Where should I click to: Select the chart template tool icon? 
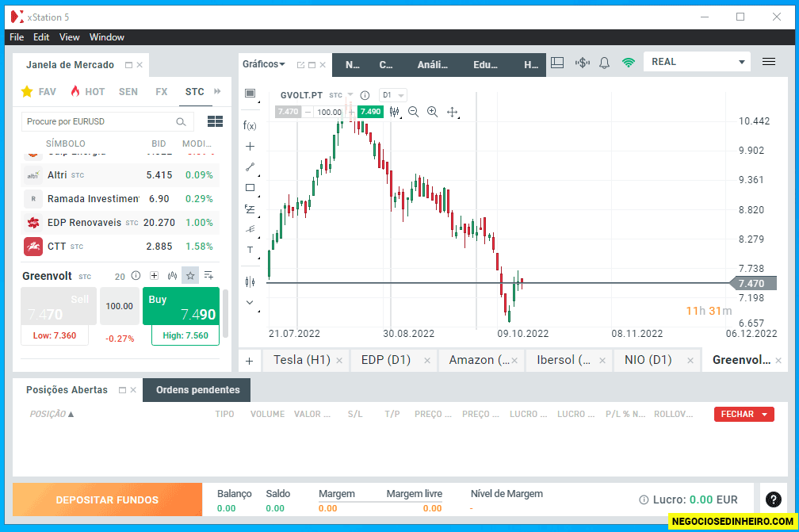coord(250,94)
